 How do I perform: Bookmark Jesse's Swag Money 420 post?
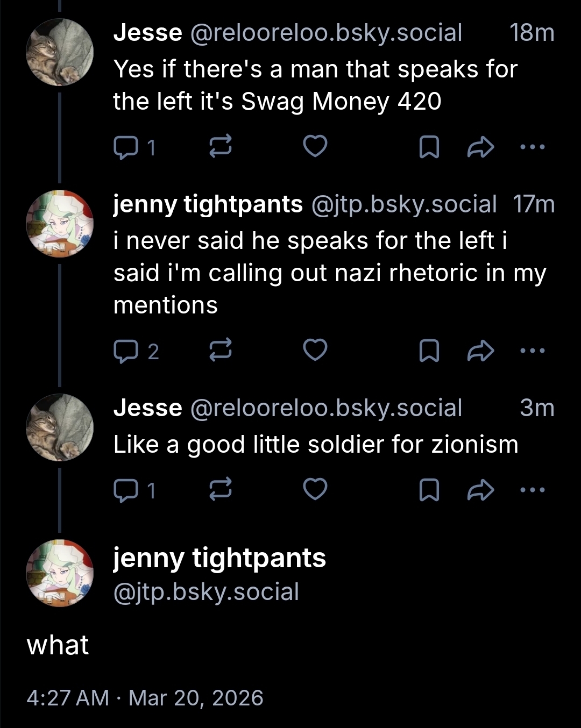(x=429, y=147)
